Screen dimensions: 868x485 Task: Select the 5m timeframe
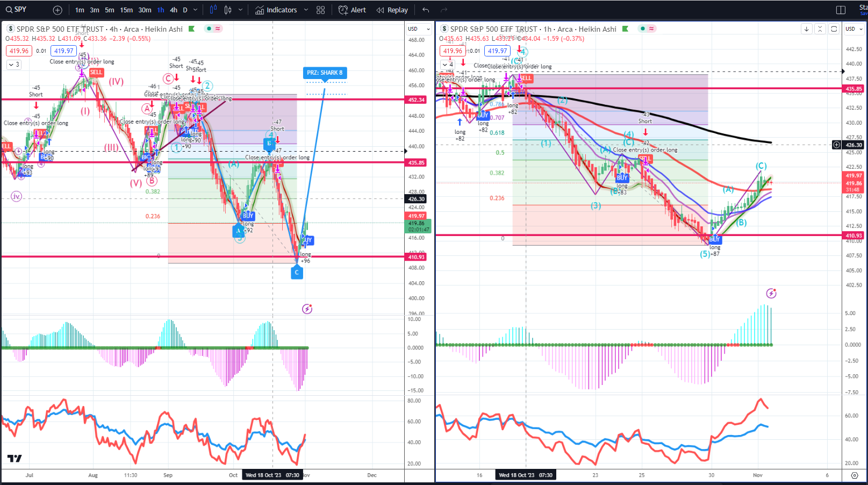tap(110, 10)
